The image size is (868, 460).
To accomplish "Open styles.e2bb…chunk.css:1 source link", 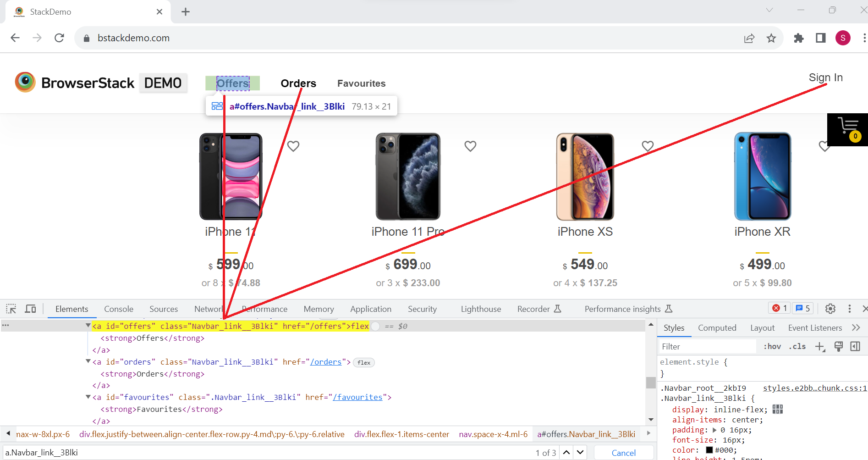I will coord(815,388).
